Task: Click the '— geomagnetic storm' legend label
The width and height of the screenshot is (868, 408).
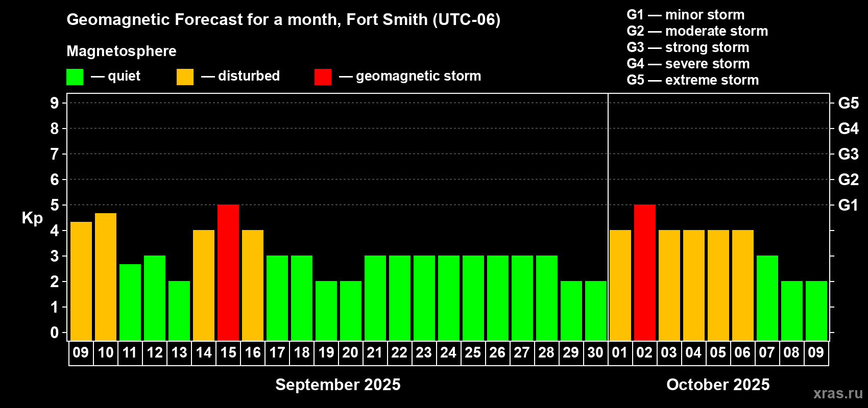Action: (x=410, y=76)
